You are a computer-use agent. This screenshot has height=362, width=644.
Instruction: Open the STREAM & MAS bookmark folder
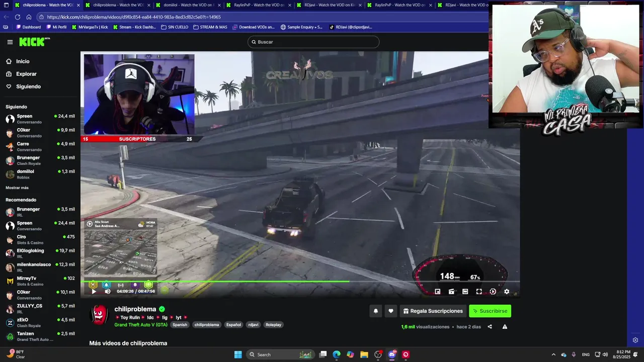point(210,27)
